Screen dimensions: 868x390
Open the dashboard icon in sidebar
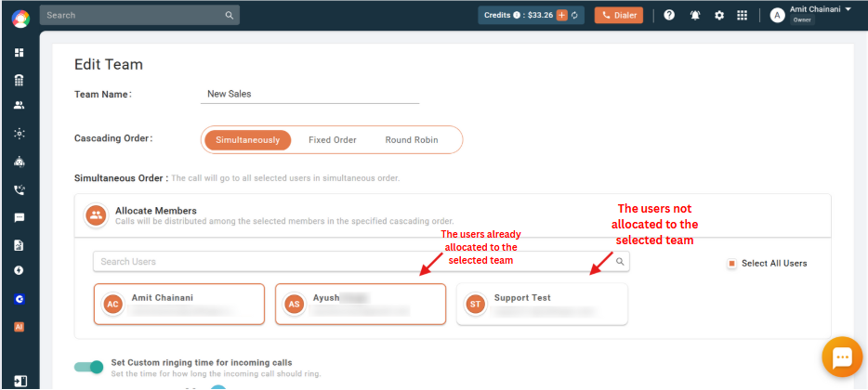pyautogui.click(x=20, y=53)
